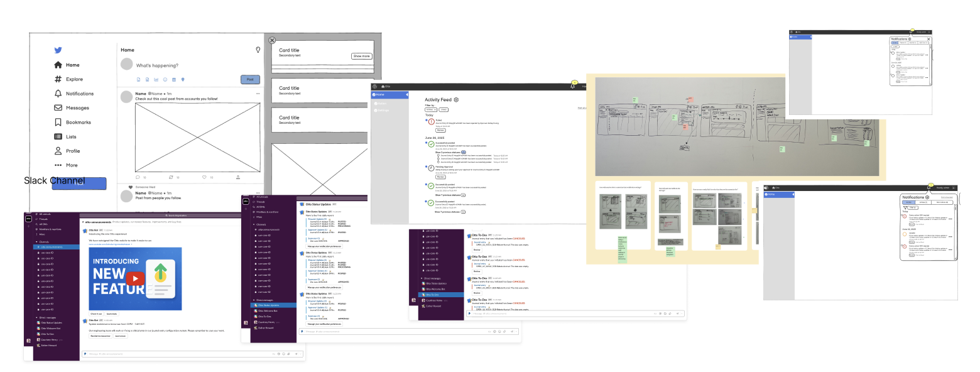This screenshot has width=980, height=372.
Task: Click the retweet icon under the post
Action: [171, 177]
